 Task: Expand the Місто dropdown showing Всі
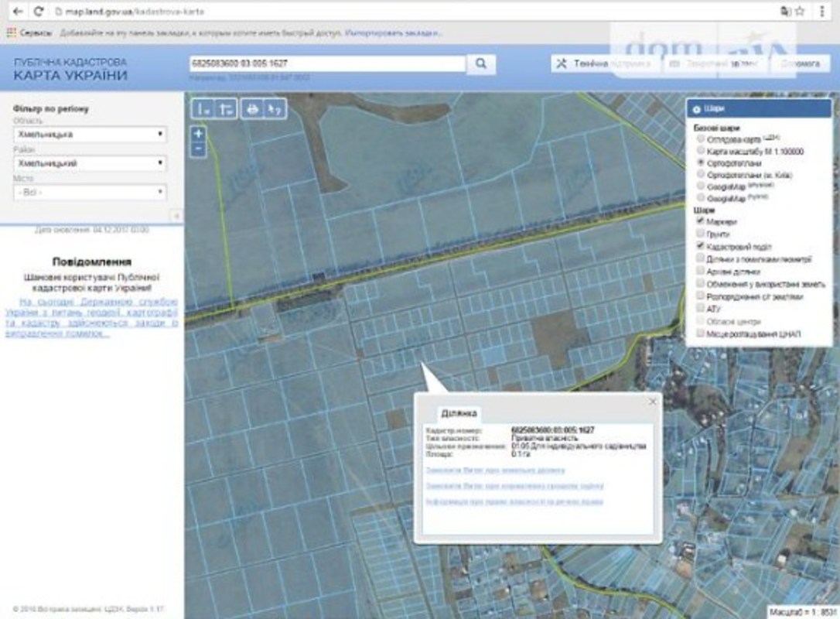90,192
